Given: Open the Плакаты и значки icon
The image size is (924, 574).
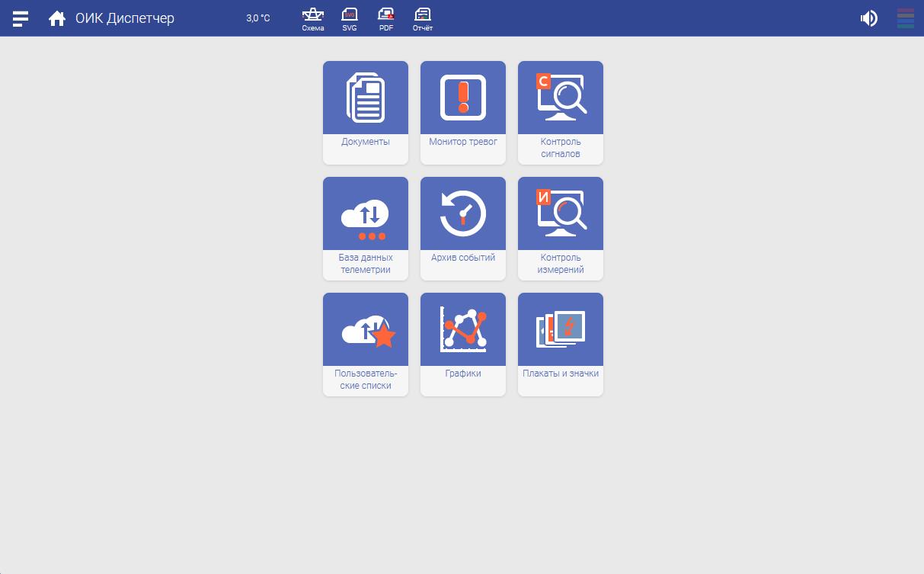Looking at the screenshot, I should 561,329.
